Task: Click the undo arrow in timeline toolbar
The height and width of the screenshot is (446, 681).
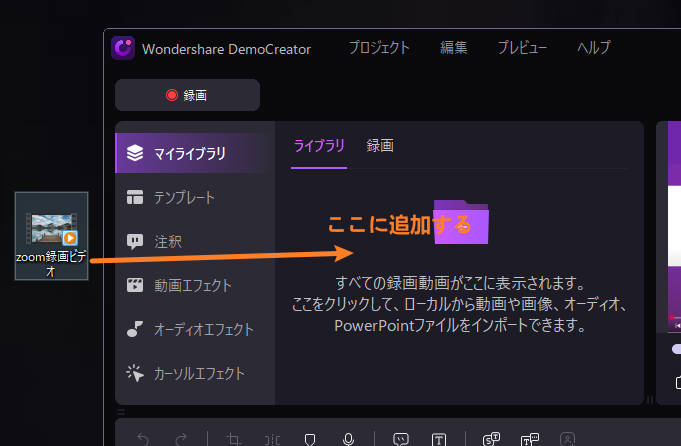Action: (x=143, y=439)
